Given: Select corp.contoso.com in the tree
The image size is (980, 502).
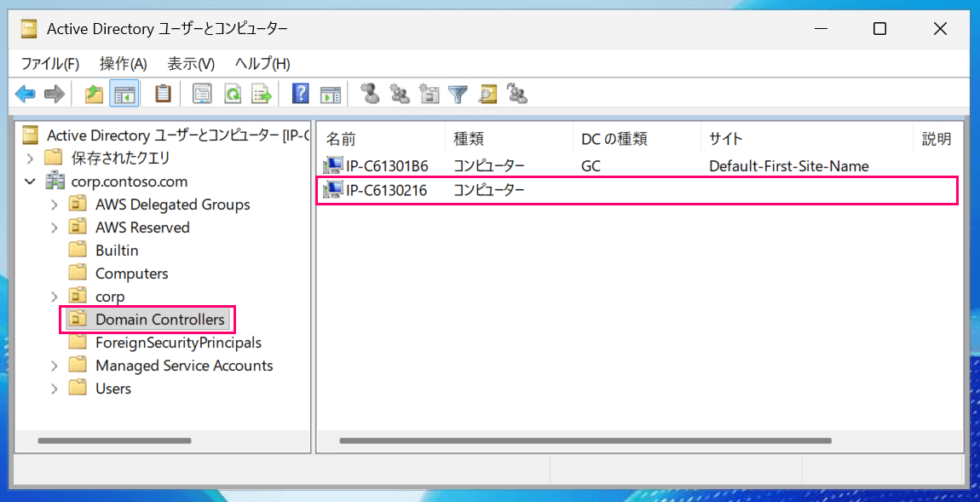Looking at the screenshot, I should [130, 182].
